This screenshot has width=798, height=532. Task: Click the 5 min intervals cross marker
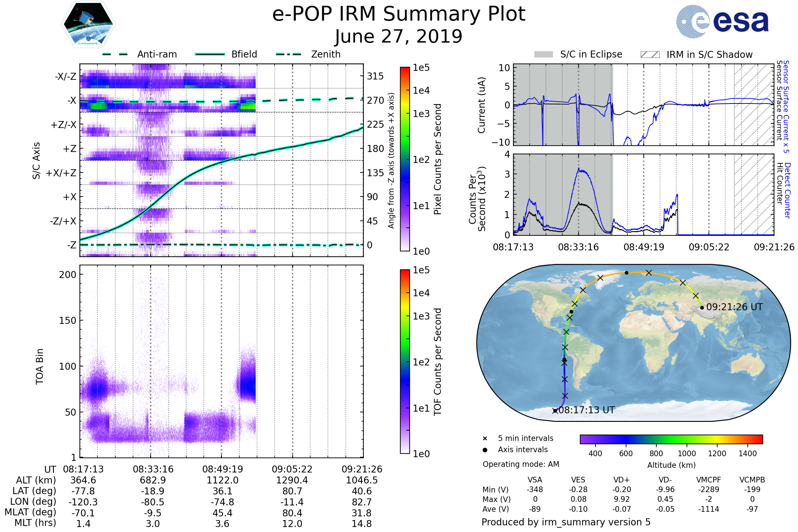[485, 439]
